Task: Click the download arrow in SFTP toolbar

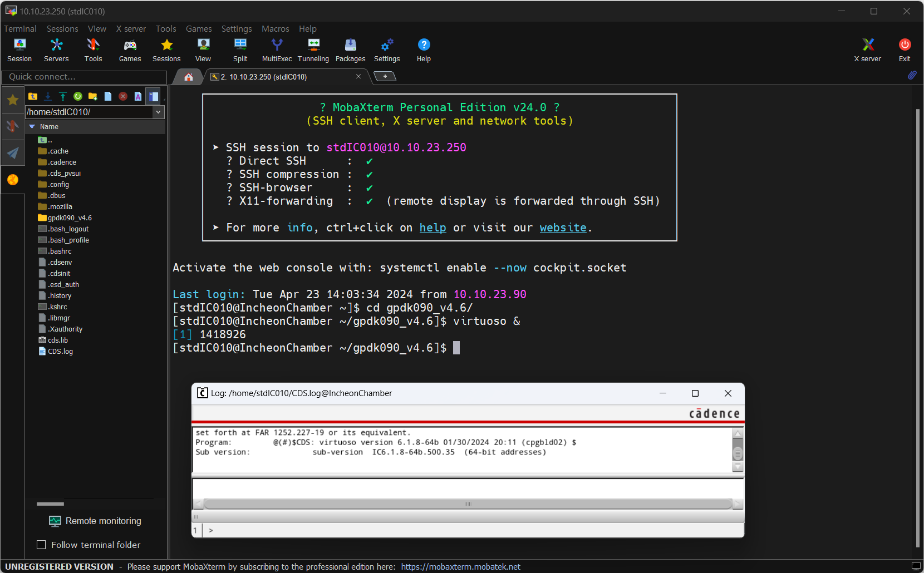Action: [x=48, y=96]
